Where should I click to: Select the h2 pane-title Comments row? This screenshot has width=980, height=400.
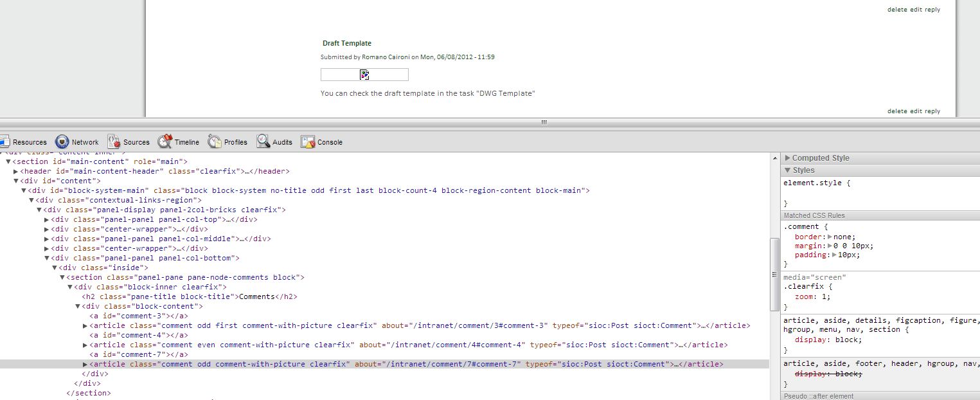point(190,296)
